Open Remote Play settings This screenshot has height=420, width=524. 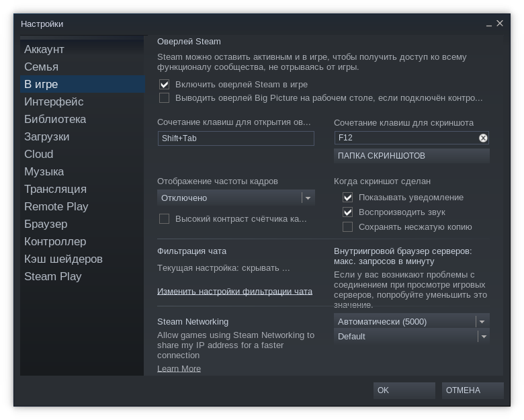click(x=82, y=206)
